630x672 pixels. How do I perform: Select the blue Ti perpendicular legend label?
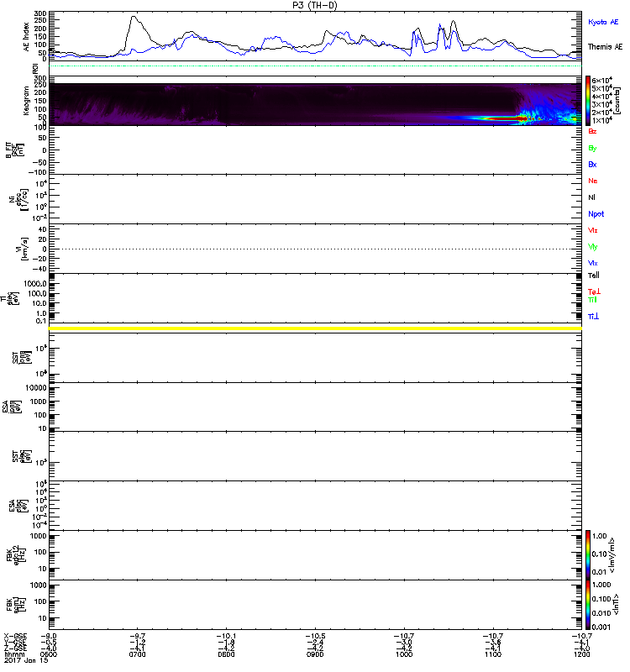pos(593,317)
